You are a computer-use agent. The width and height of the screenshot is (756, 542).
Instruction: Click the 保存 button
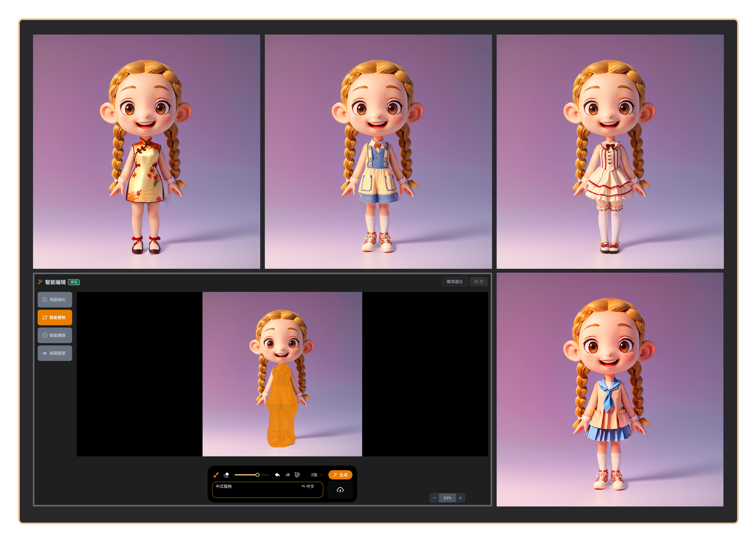pyautogui.click(x=479, y=281)
